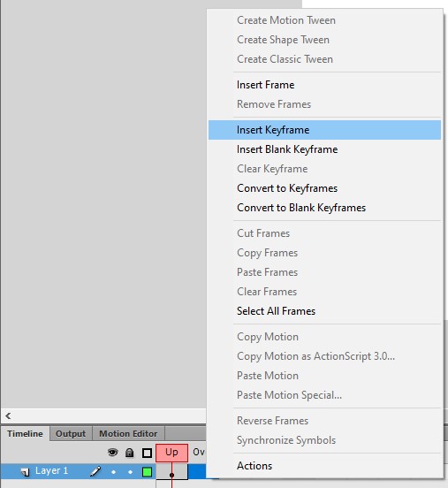Choose Create Motion Tween menu entry
The image size is (448, 488).
coord(324,20)
